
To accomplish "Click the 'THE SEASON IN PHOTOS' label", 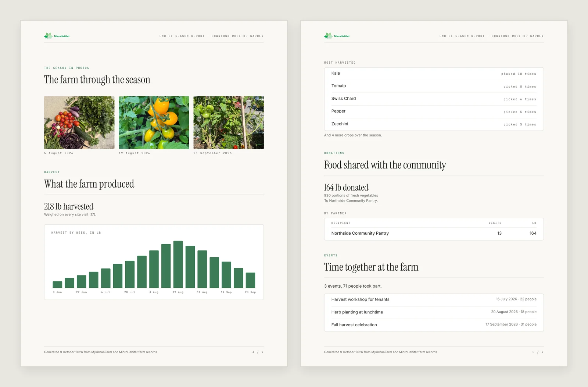I will tap(67, 68).
